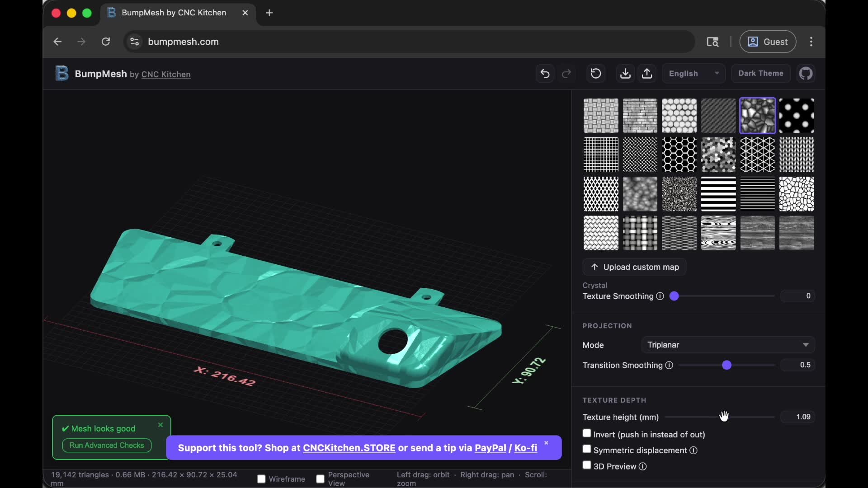Click Transition Smoothing info icon
Screen dimensions: 868x488
click(x=669, y=365)
